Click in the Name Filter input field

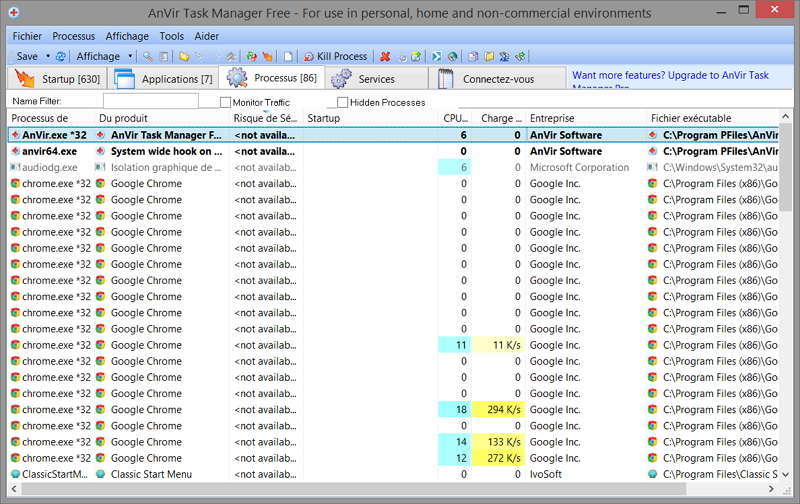click(x=151, y=101)
